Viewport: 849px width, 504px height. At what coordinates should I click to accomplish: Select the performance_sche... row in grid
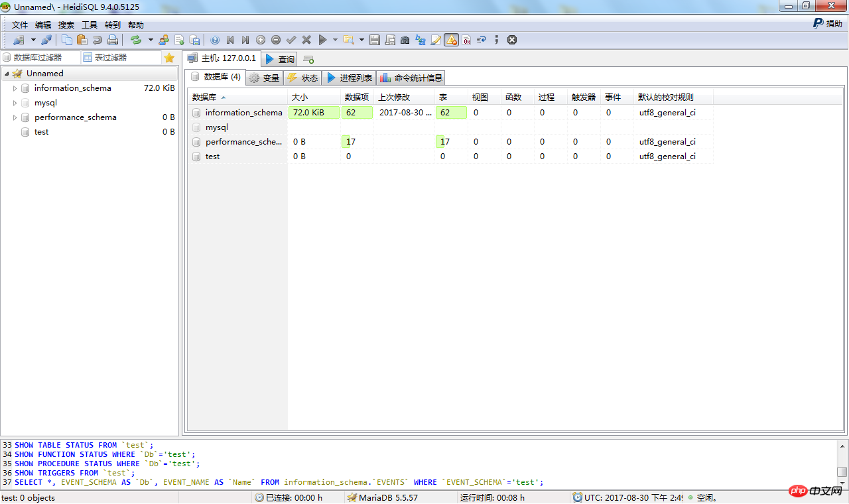tap(450, 142)
